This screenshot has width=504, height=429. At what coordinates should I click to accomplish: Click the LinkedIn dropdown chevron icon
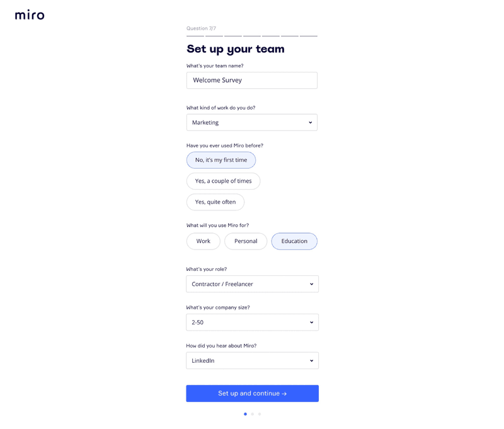point(311,361)
